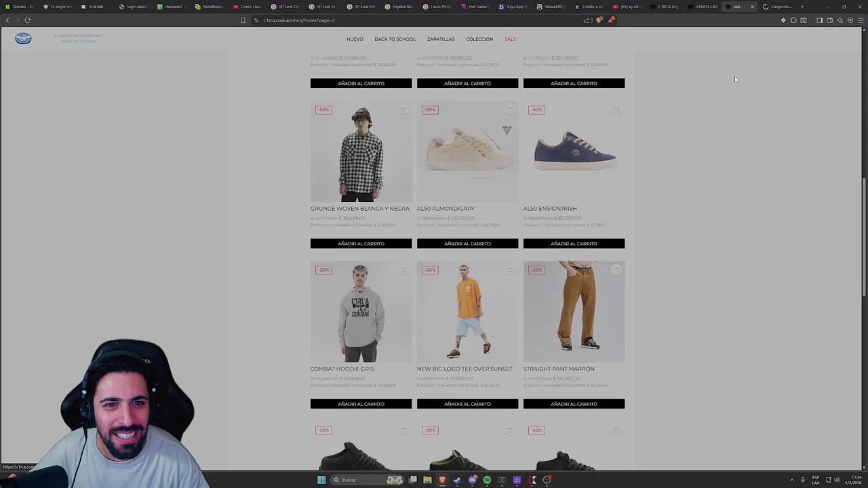The height and width of the screenshot is (488, 868).
Task: Open COMBAT HOODIE GRIS product title
Action: [342, 369]
